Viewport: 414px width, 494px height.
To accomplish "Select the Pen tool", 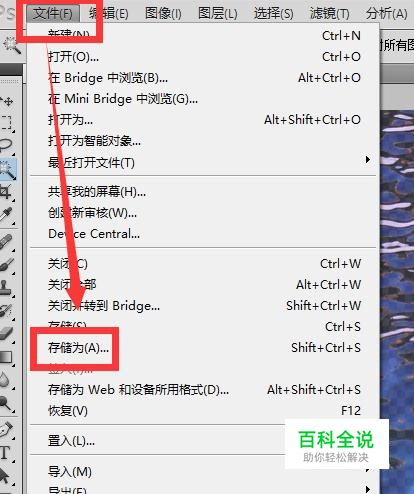I will tap(6, 429).
